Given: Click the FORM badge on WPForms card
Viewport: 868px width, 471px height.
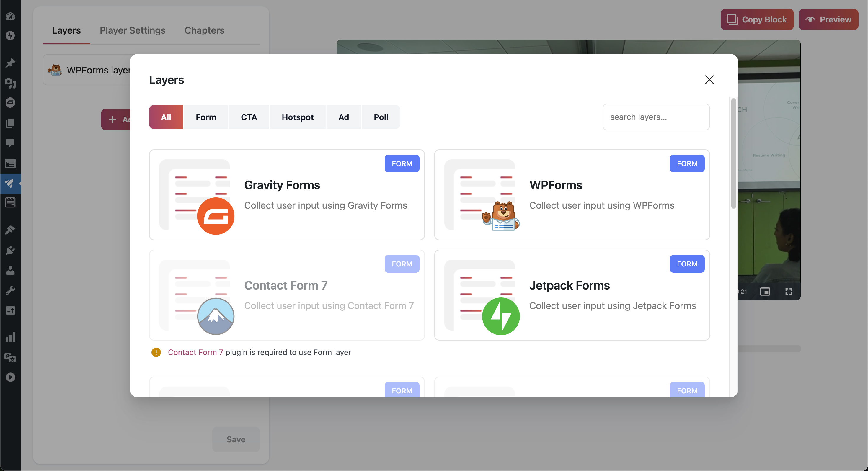Looking at the screenshot, I should [x=687, y=163].
